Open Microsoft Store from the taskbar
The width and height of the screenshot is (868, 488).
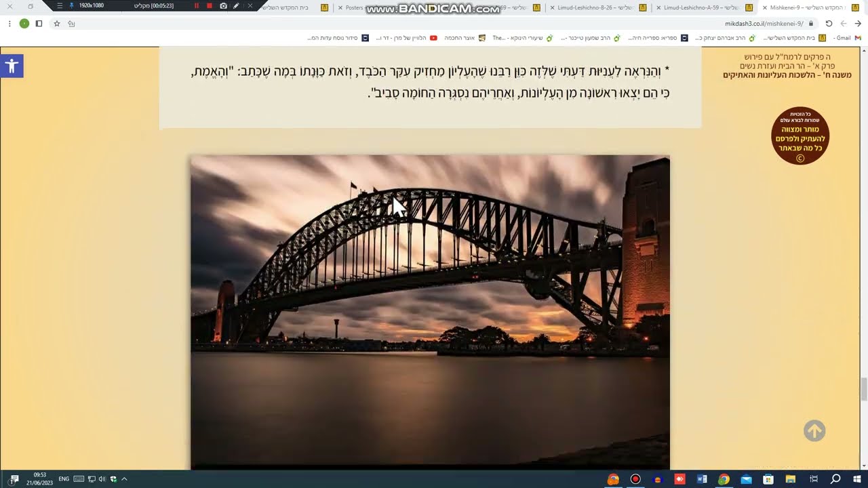[768, 479]
